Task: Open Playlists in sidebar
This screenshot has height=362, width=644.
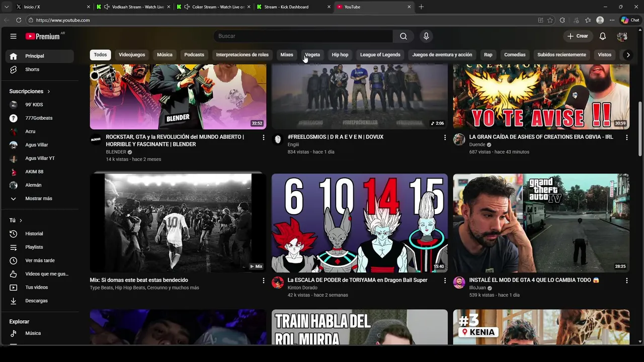Action: pyautogui.click(x=39, y=247)
